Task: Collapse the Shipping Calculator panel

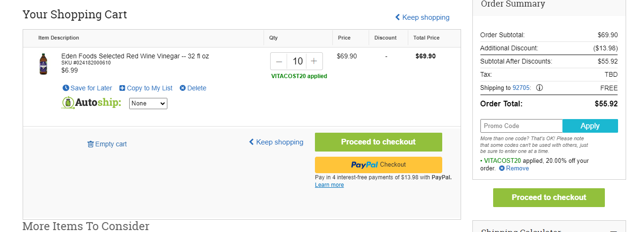Action: click(613, 231)
